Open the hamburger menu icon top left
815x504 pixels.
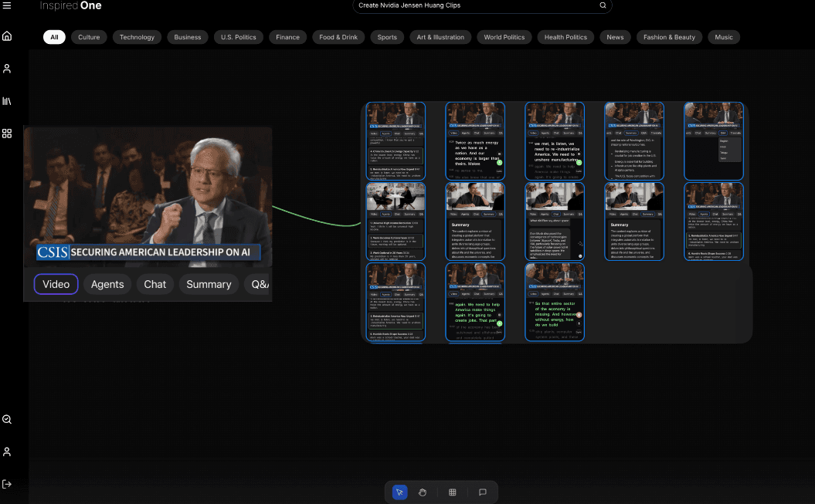pyautogui.click(x=8, y=6)
